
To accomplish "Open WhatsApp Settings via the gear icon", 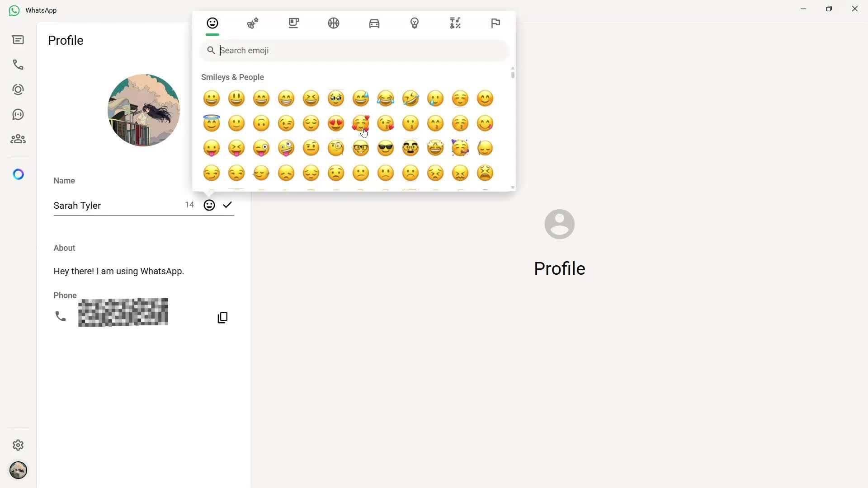I will (x=18, y=445).
